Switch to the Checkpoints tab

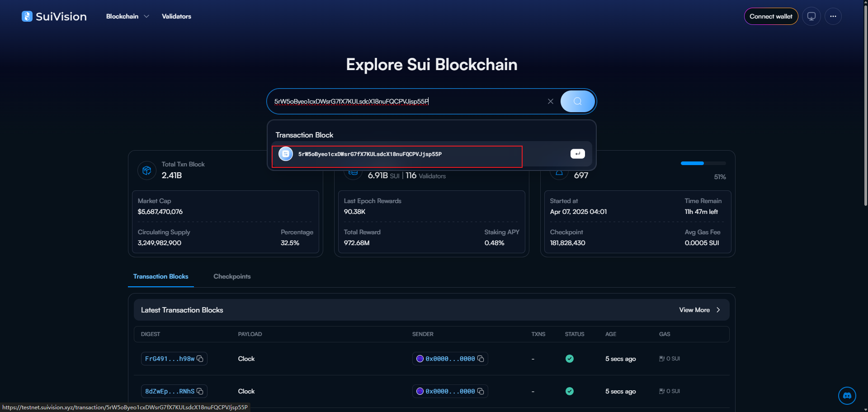(232, 276)
